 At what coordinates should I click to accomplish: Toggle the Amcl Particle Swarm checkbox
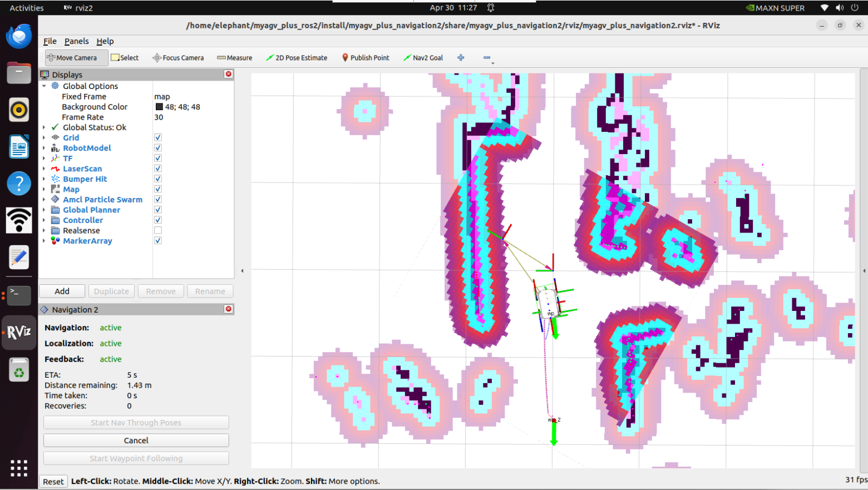(158, 199)
